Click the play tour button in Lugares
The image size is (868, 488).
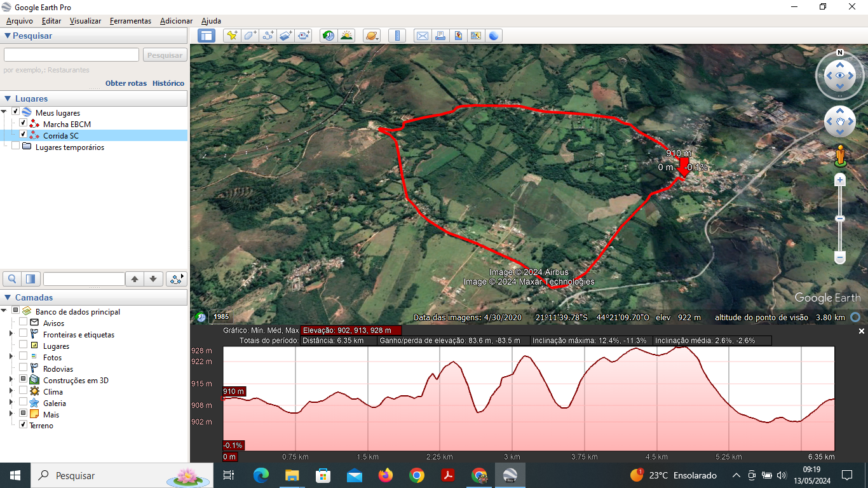pos(177,279)
